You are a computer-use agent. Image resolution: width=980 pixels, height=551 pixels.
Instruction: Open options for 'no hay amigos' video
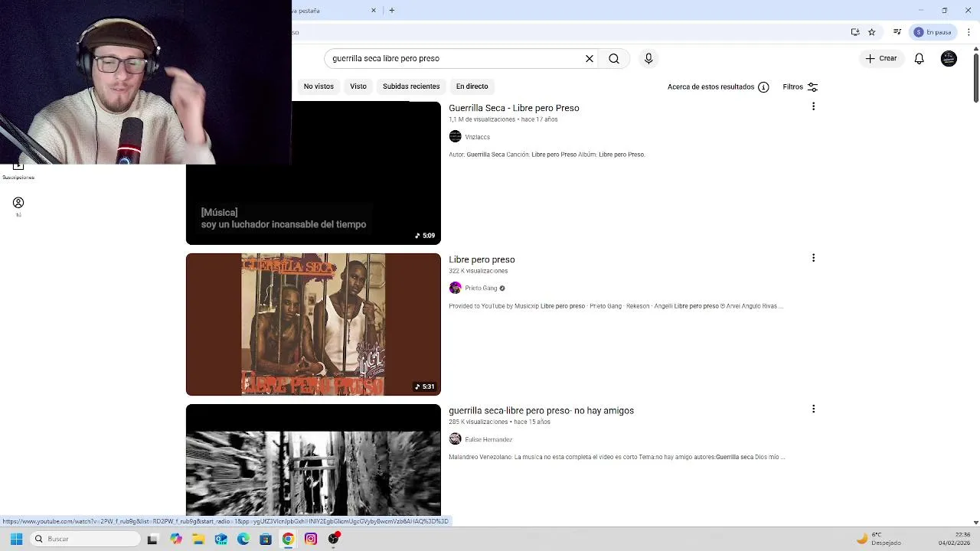tap(813, 409)
